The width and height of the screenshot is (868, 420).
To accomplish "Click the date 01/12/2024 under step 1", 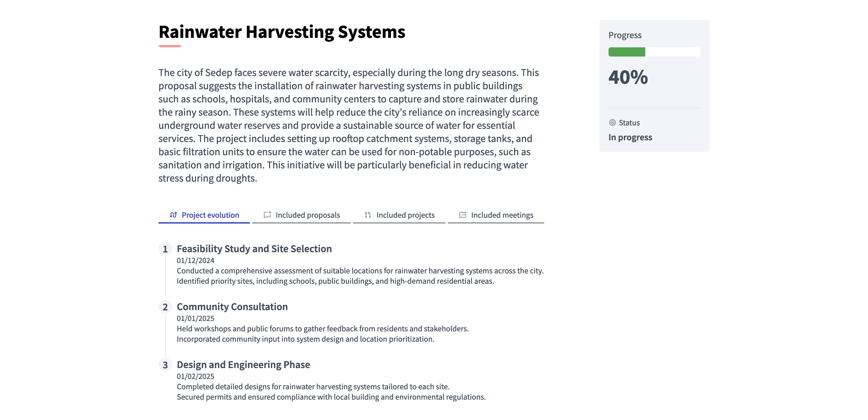I will pyautogui.click(x=195, y=260).
